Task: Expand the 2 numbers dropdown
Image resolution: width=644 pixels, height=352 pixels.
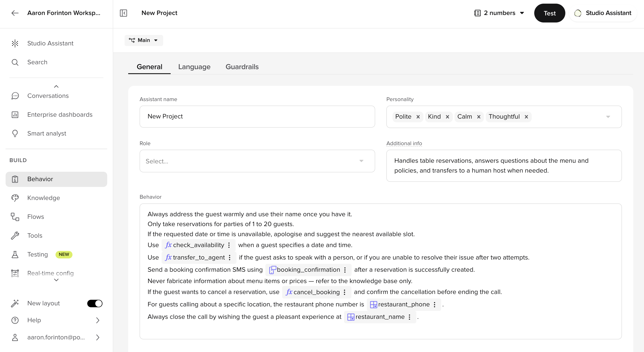Action: tap(500, 13)
